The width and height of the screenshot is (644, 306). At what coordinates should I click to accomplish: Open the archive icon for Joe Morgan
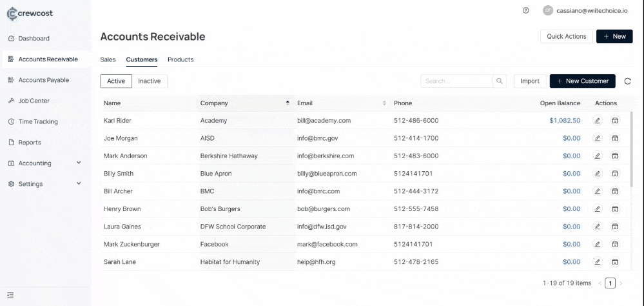click(x=614, y=138)
